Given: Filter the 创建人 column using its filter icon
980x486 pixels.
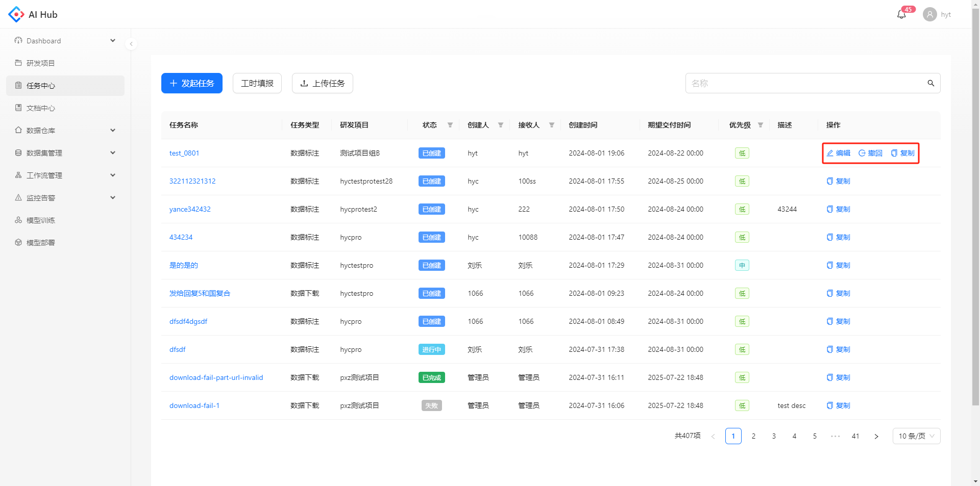Looking at the screenshot, I should coord(501,125).
